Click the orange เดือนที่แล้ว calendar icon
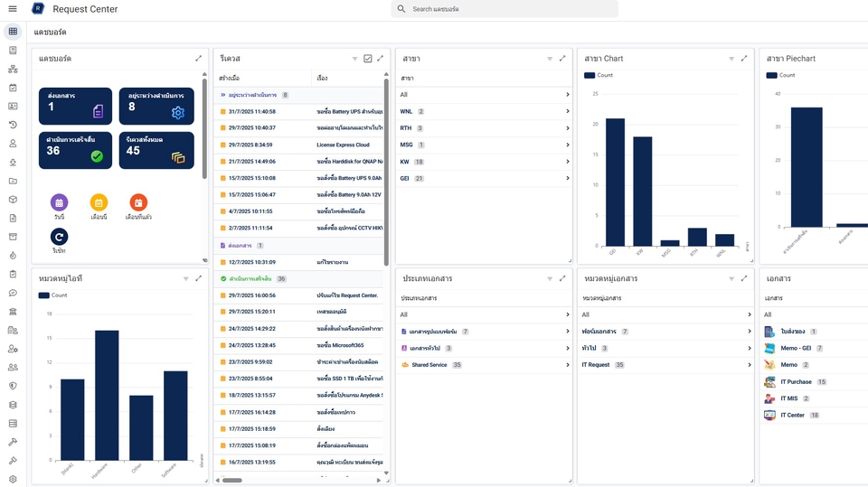Image resolution: width=868 pixels, height=487 pixels. [x=138, y=203]
